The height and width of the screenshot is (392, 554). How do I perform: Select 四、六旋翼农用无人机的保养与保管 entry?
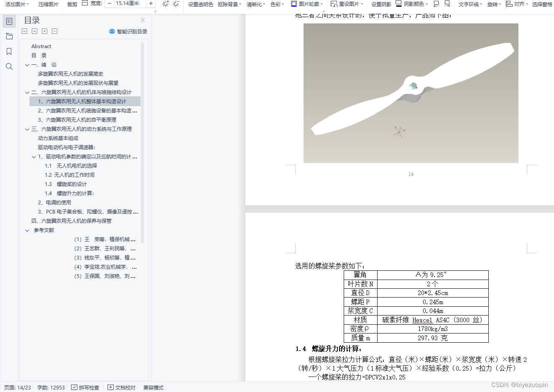[71, 221]
